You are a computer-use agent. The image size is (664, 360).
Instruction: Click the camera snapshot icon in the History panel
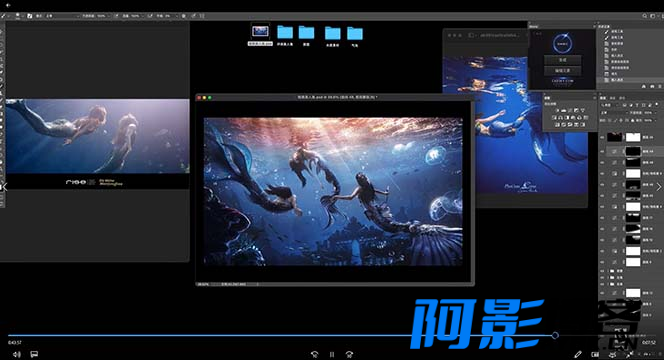[x=652, y=86]
